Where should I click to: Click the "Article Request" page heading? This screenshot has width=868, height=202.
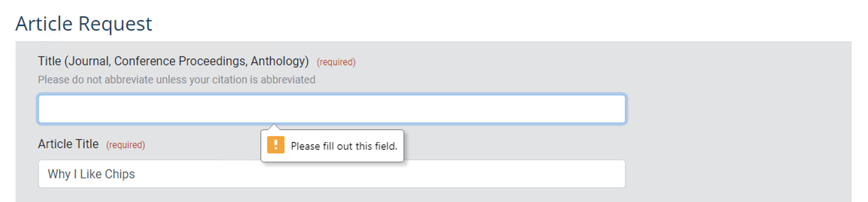[84, 24]
